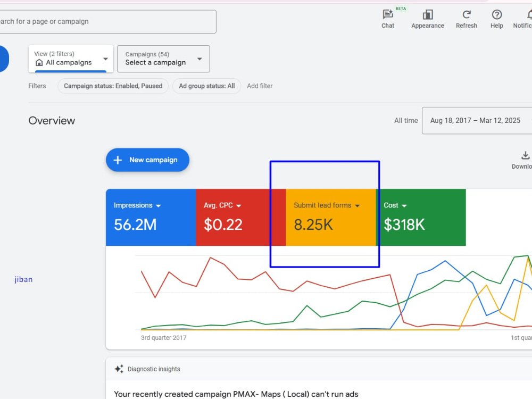Open the Submit lead forms metric dropdown
The width and height of the screenshot is (532, 399).
[x=358, y=205]
